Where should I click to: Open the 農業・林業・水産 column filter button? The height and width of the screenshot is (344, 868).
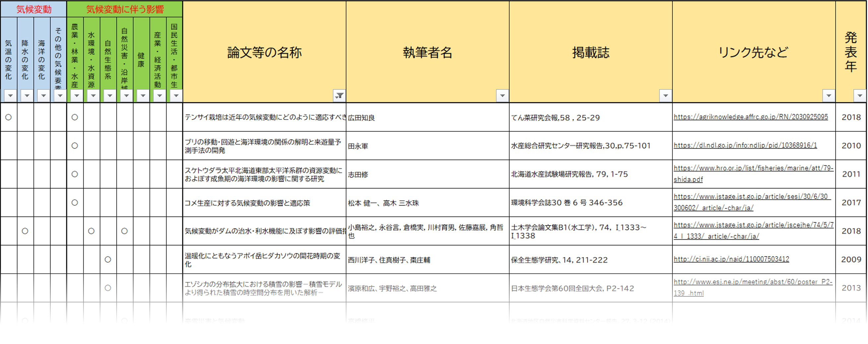coord(77,96)
